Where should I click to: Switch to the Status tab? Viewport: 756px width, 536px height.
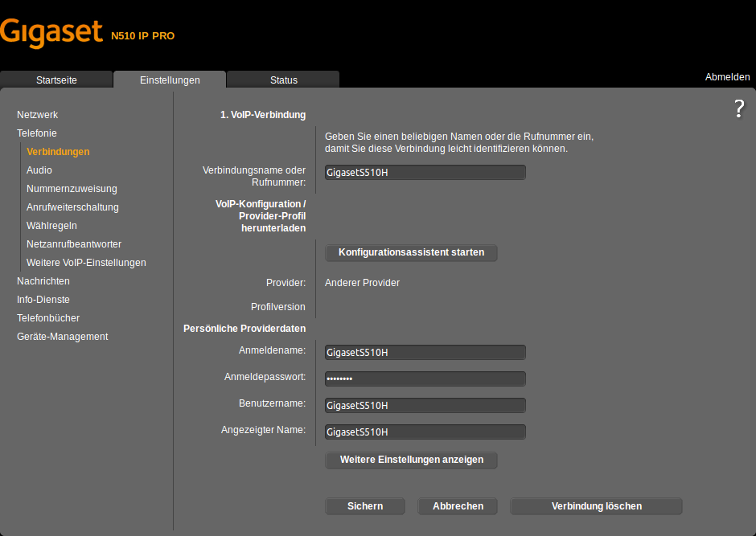click(283, 80)
